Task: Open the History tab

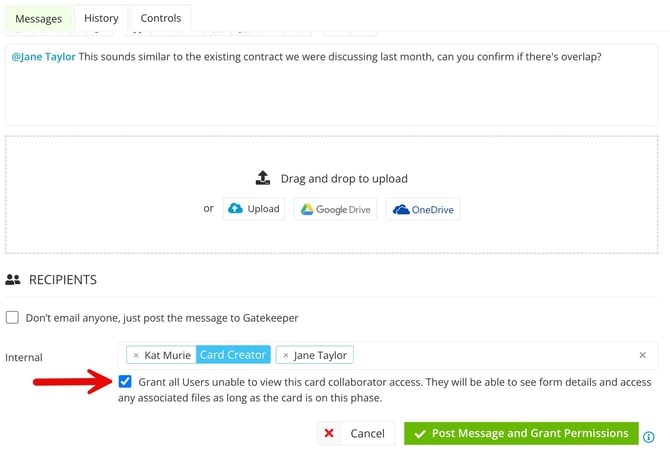Action: 101,18
